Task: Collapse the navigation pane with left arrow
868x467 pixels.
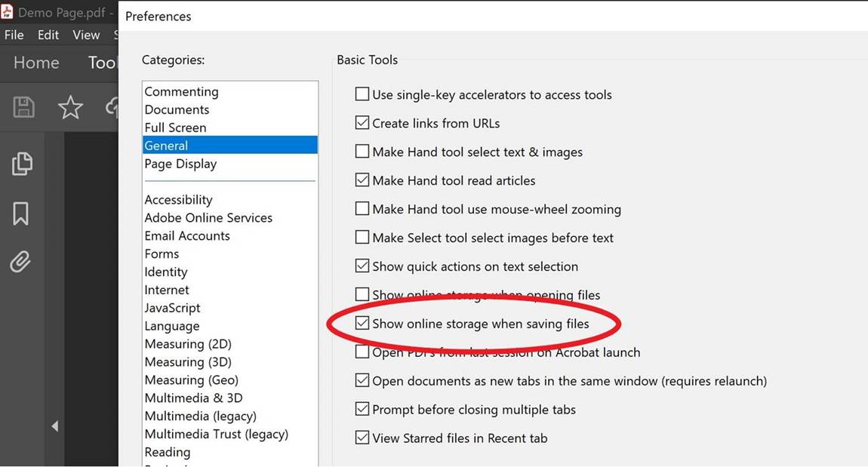Action: (54, 426)
